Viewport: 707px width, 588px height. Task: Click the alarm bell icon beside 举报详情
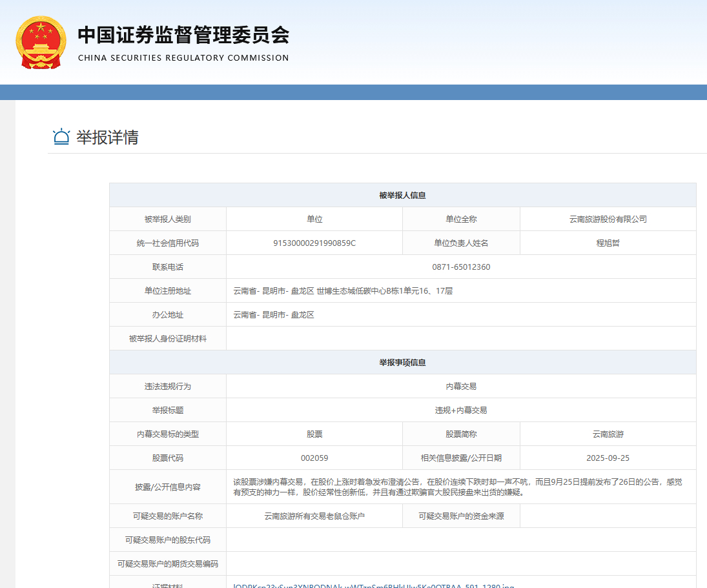[61, 137]
